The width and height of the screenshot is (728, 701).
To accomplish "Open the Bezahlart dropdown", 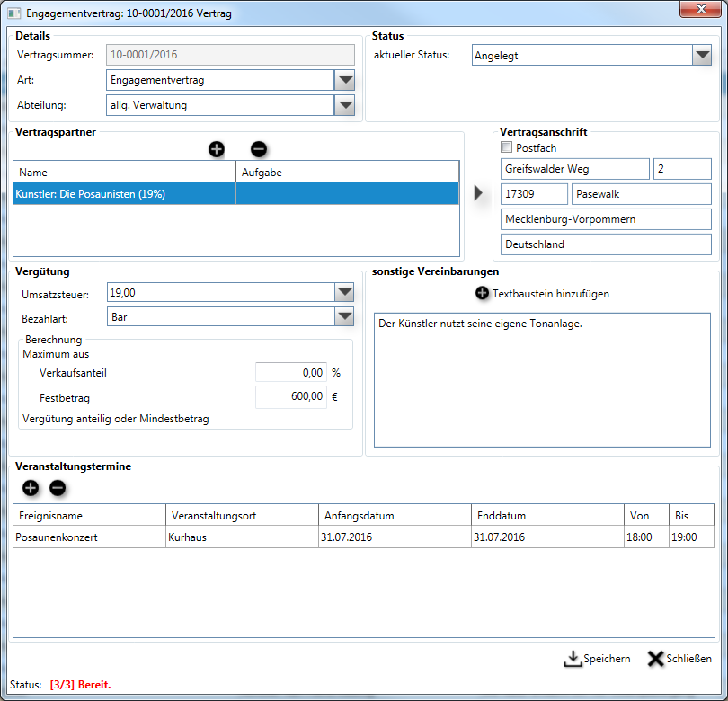I will click(x=344, y=316).
